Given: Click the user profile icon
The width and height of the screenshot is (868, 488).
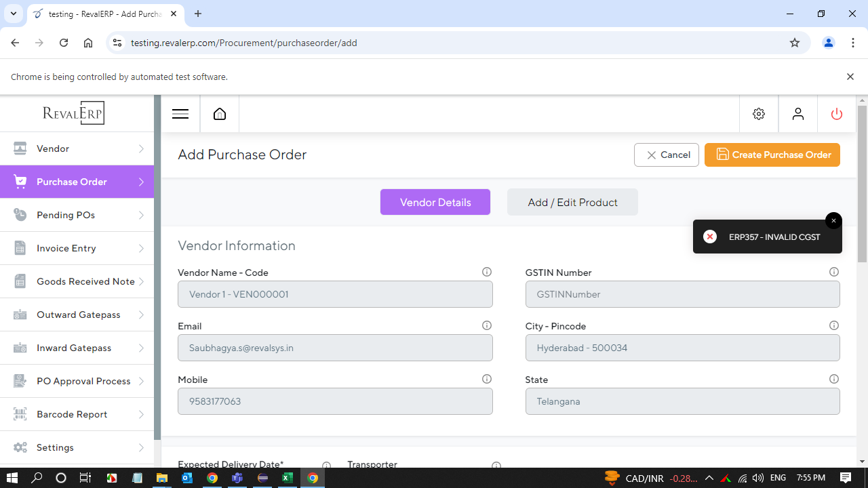Looking at the screenshot, I should (798, 114).
